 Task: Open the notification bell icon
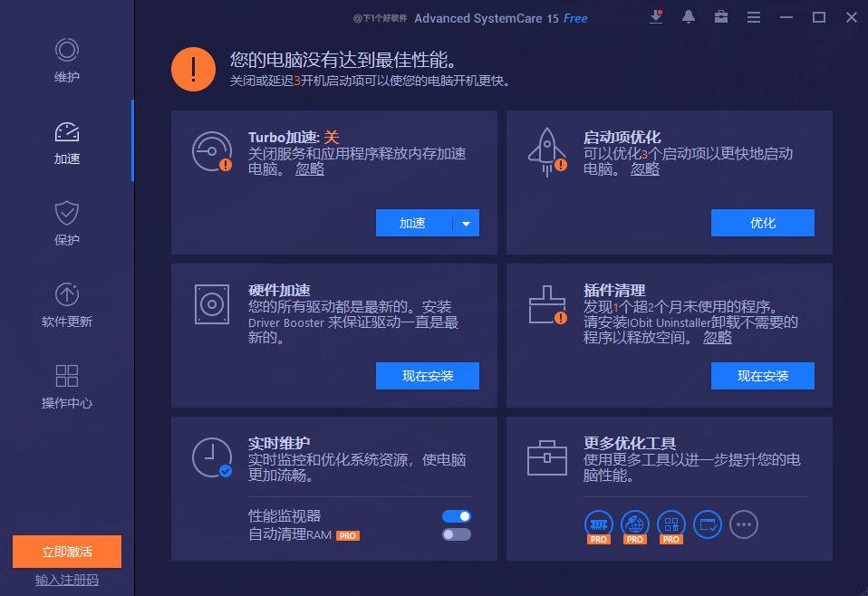click(688, 17)
